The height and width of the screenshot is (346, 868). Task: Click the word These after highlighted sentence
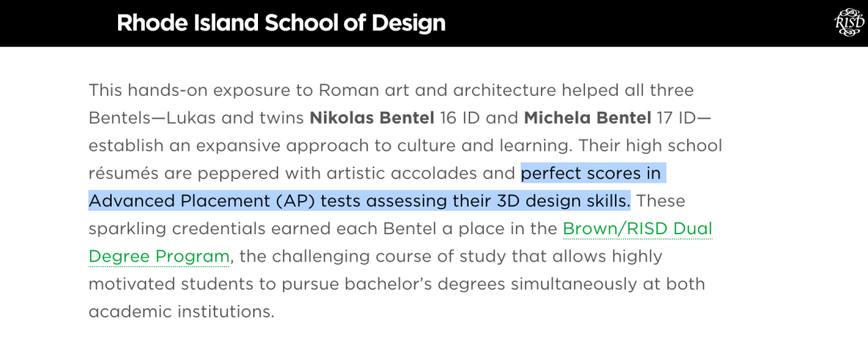pyautogui.click(x=661, y=200)
